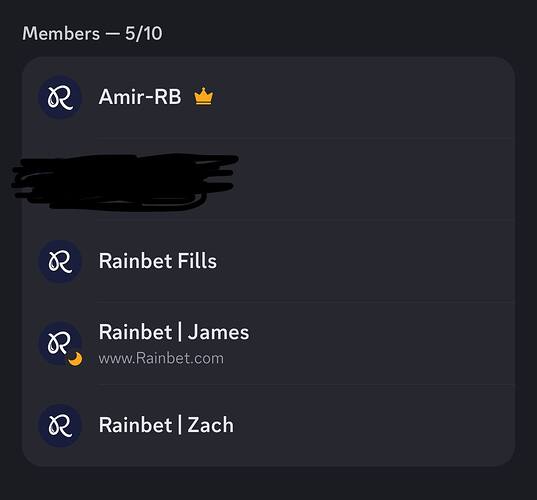This screenshot has width=537, height=500.
Task: Open Rainbet | Zach avatar logo
Action: click(x=60, y=425)
